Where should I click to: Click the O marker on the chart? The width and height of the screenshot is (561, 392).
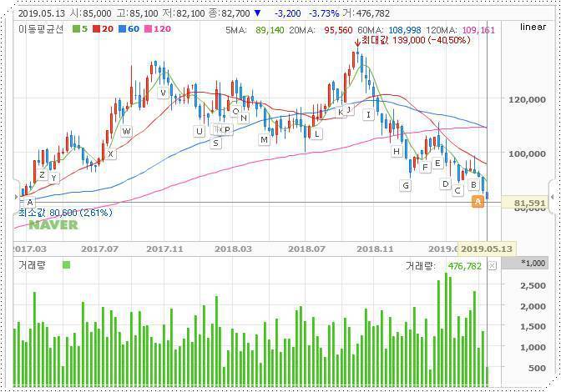click(235, 111)
